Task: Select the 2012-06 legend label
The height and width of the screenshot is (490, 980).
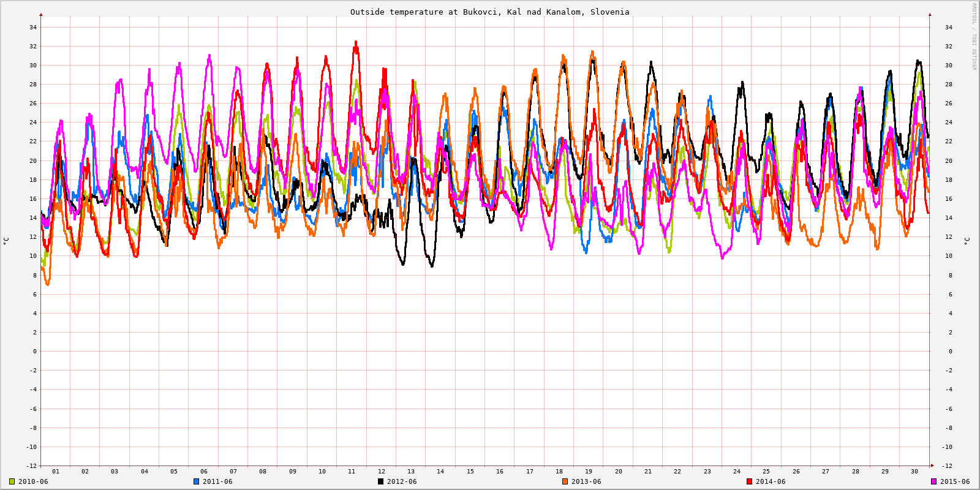Action: click(x=402, y=481)
